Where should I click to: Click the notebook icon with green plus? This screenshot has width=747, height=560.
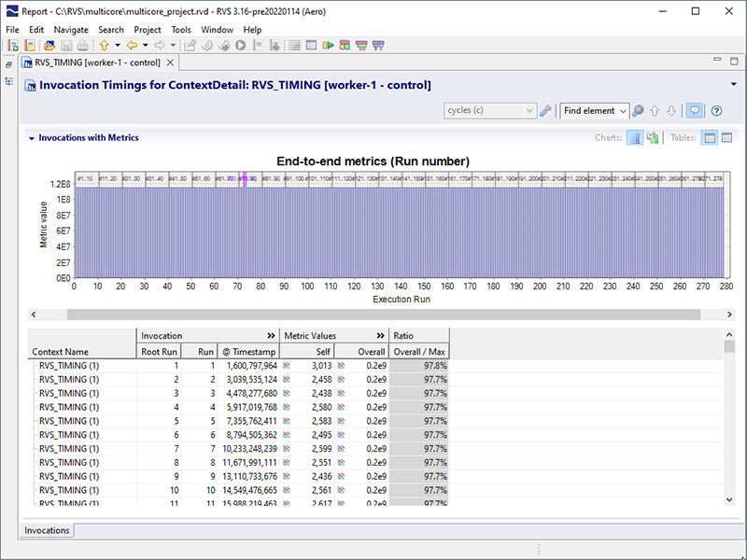click(x=13, y=45)
